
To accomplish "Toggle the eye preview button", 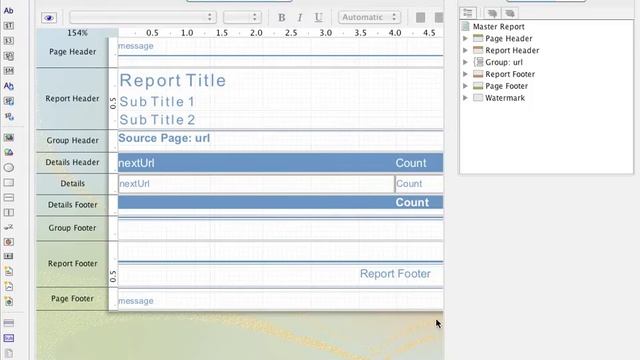I will pos(49,18).
